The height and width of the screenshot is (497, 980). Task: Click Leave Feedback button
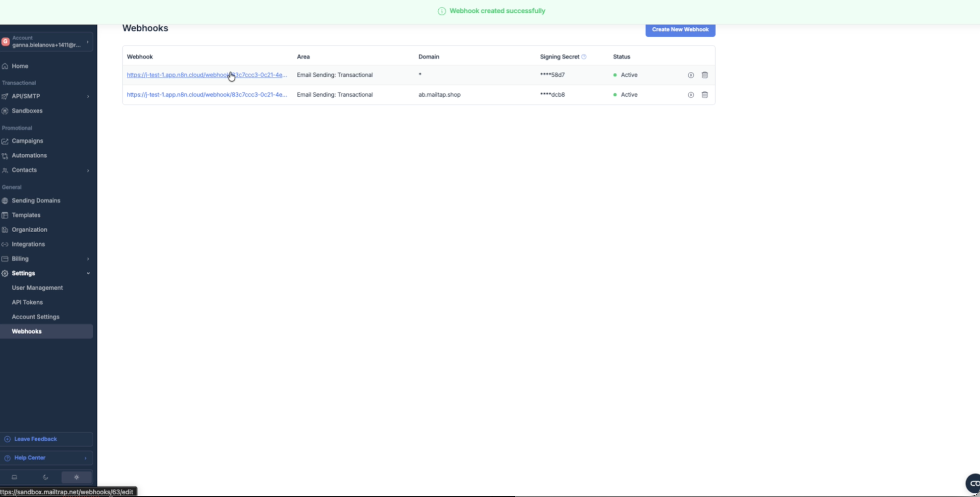pos(35,439)
